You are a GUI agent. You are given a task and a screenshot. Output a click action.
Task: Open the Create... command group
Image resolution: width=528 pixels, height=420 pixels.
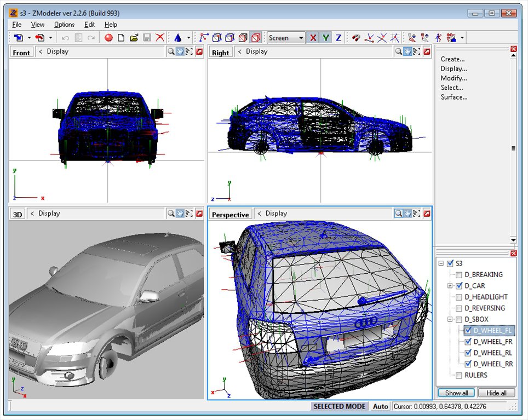452,59
